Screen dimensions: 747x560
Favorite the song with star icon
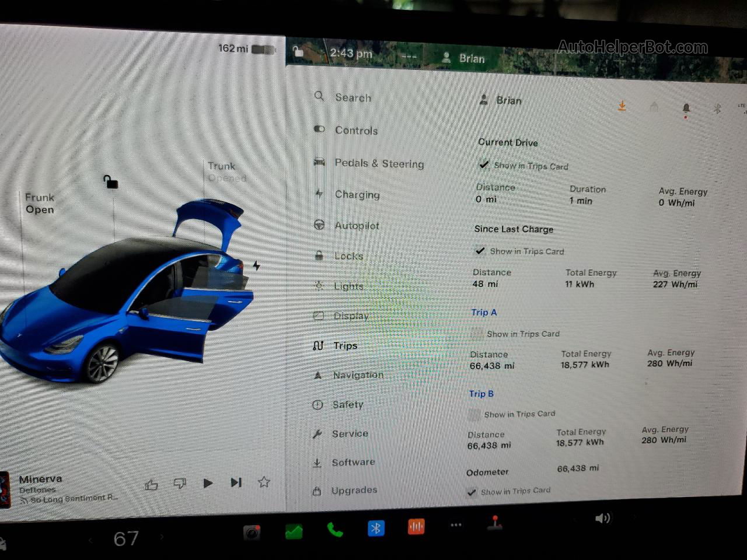click(x=264, y=482)
